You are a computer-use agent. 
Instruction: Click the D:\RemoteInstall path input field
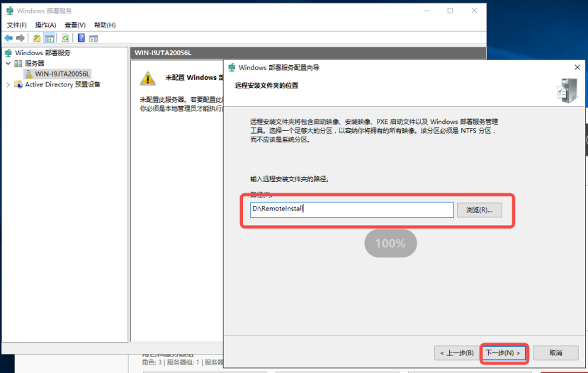352,210
